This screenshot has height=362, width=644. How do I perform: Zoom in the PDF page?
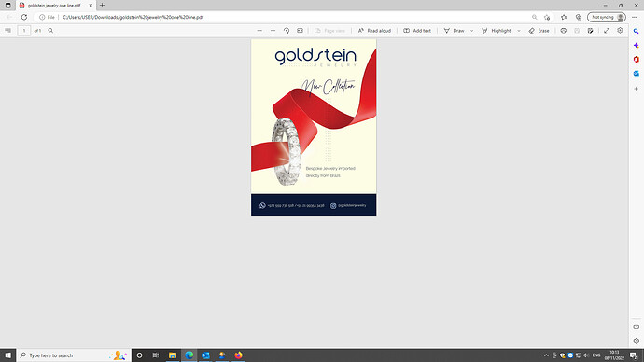click(273, 31)
